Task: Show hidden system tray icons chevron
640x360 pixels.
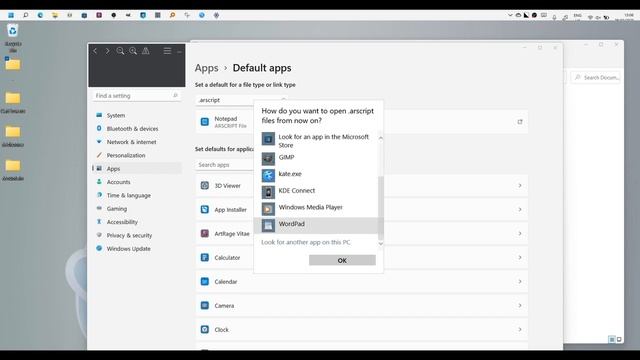Action: click(x=510, y=15)
